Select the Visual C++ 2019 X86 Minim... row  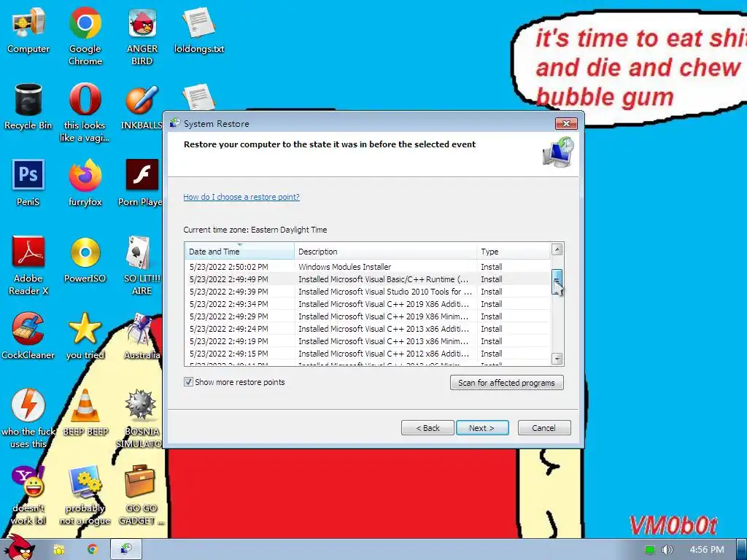[x=368, y=316]
